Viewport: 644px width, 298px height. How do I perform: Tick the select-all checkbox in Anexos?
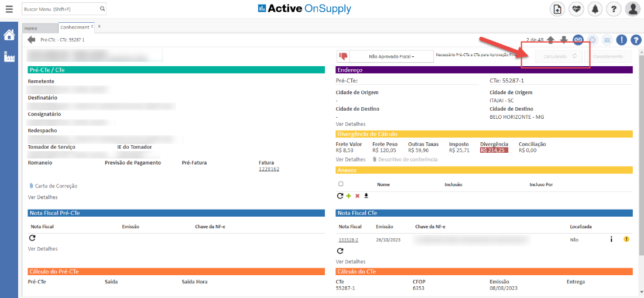[x=341, y=184]
